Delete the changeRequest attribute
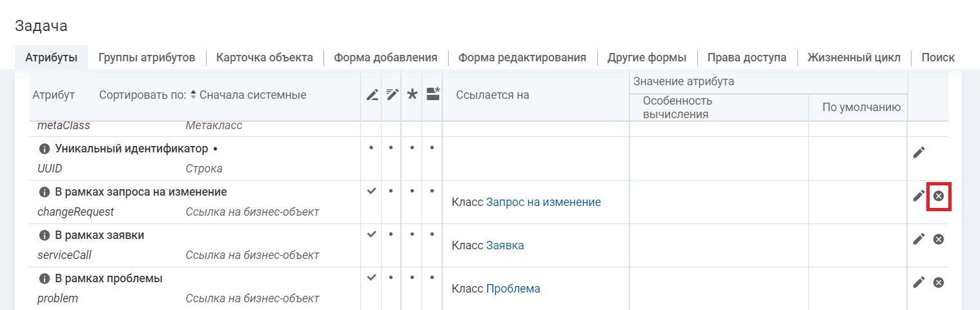Screen dimensions: 980x310 point(939,196)
